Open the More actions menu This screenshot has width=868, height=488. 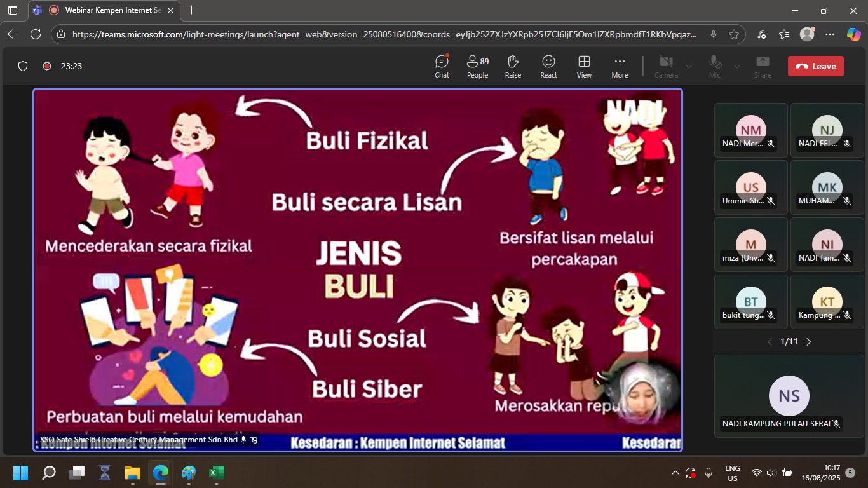coord(620,66)
